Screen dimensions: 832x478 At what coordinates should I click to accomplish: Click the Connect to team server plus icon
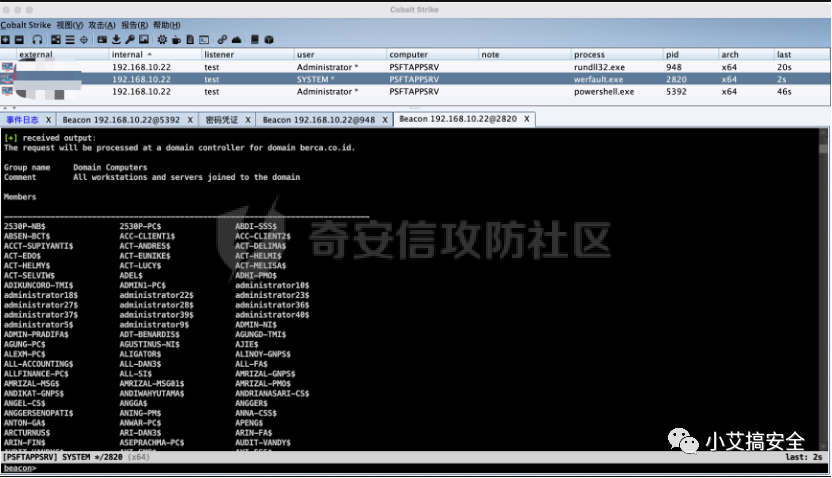point(5,40)
